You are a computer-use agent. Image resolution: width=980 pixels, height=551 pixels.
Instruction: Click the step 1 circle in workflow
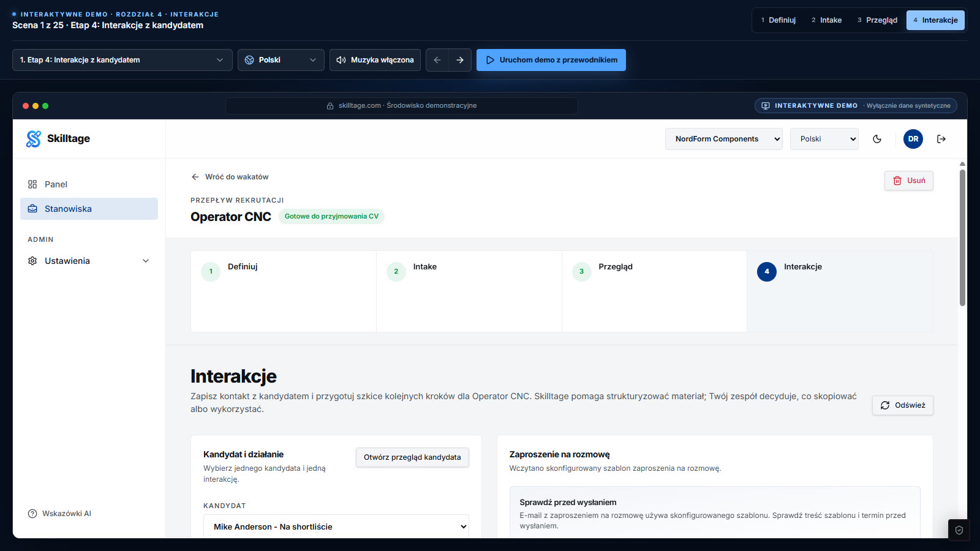click(211, 271)
